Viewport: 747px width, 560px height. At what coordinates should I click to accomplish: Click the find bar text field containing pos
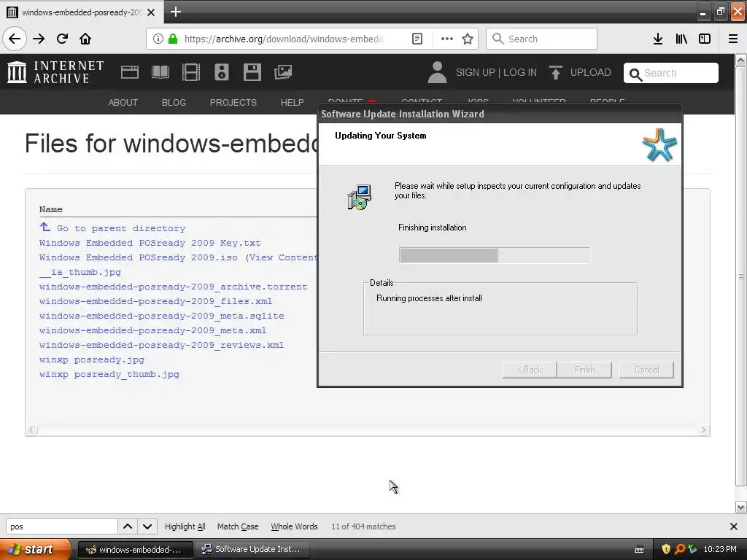click(x=61, y=526)
